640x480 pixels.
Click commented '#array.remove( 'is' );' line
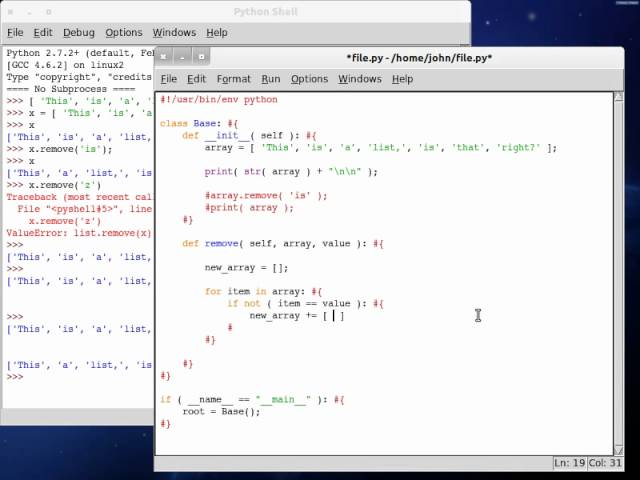(x=266, y=196)
